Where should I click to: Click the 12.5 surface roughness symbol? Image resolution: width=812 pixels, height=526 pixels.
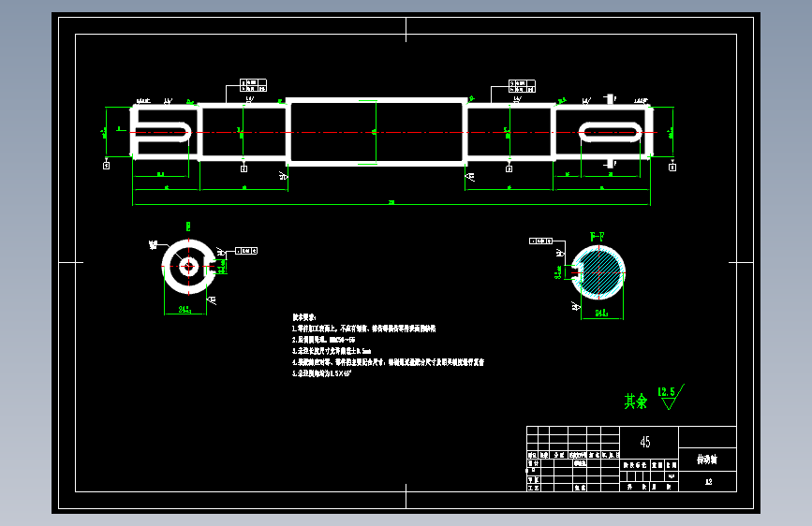tap(672, 397)
